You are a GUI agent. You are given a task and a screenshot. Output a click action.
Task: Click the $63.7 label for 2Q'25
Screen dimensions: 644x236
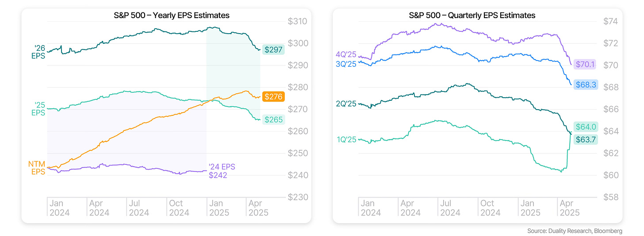(x=586, y=140)
